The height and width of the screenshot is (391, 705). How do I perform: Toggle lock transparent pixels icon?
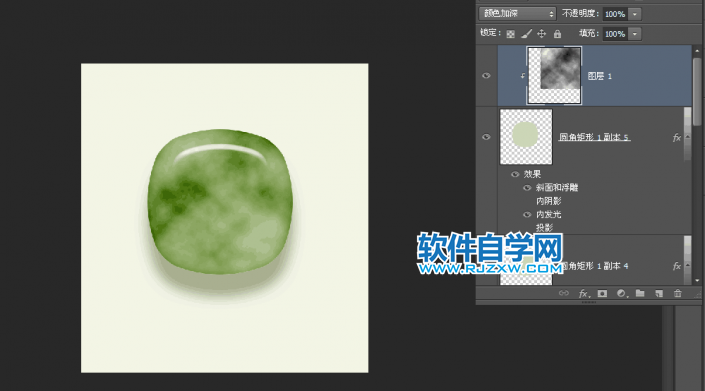510,34
